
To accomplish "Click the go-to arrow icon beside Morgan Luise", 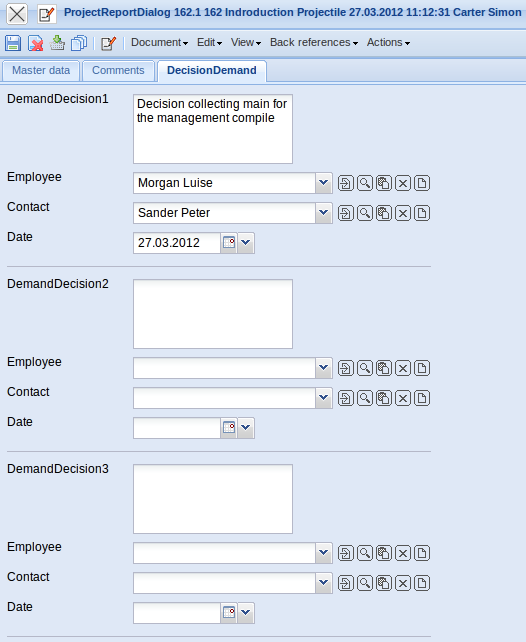I will (x=345, y=183).
